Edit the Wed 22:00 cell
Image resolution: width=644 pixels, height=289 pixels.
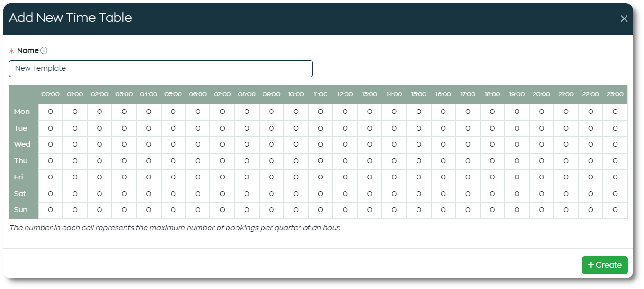590,144
